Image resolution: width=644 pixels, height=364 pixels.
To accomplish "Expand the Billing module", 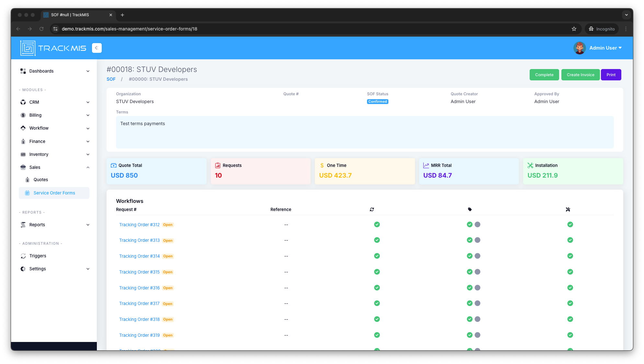I will click(54, 115).
